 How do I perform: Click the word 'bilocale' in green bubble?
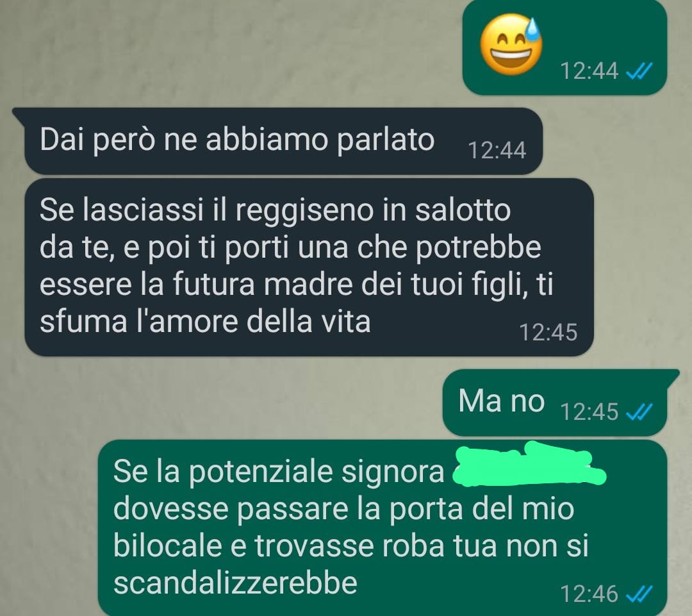[x=168, y=545]
